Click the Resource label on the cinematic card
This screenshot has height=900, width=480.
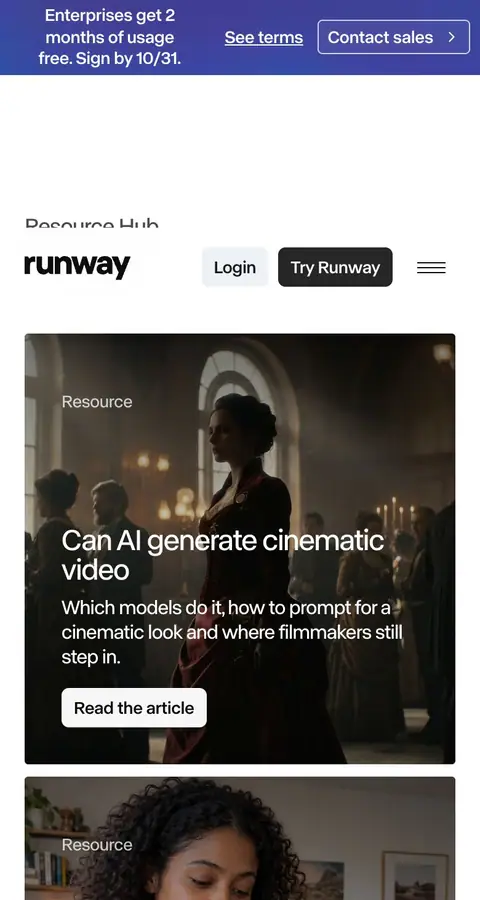tap(97, 402)
